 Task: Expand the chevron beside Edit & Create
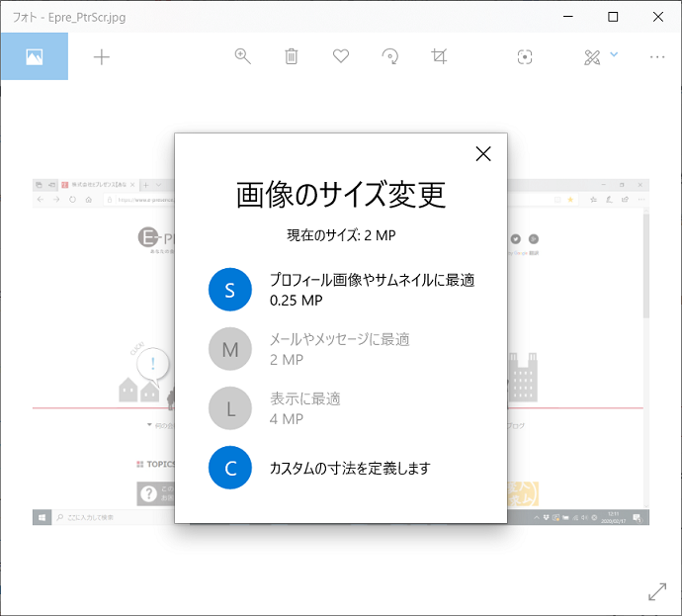615,54
